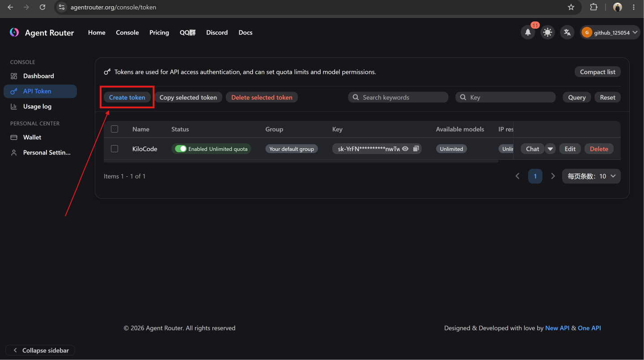Open Wallet in sidebar

[40, 137]
